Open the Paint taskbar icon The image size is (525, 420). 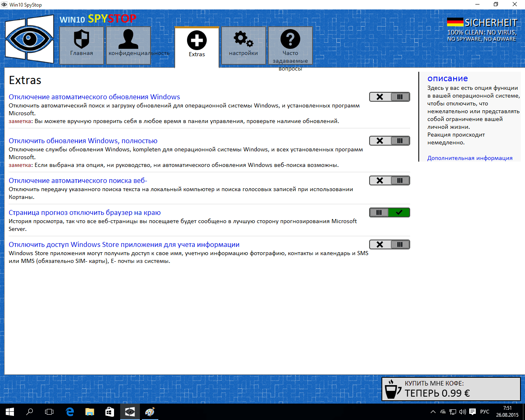pos(150,412)
